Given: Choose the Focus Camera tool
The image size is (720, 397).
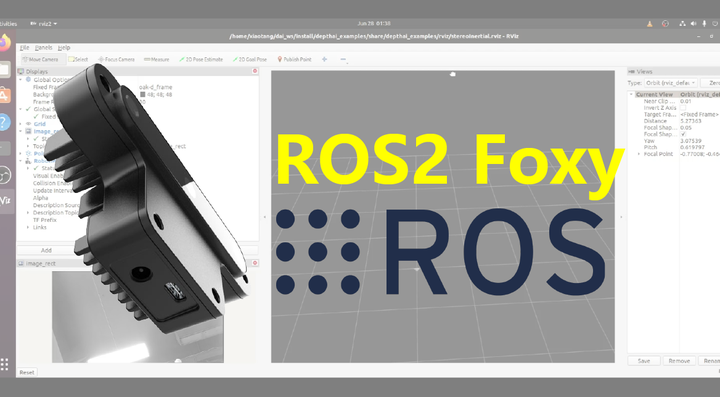Looking at the screenshot, I should point(116,59).
